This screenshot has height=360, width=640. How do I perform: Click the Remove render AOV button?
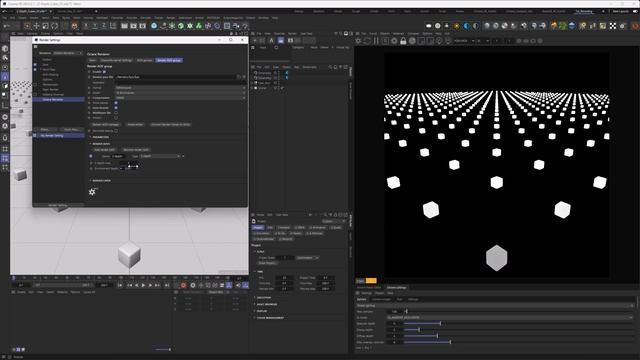(136, 150)
